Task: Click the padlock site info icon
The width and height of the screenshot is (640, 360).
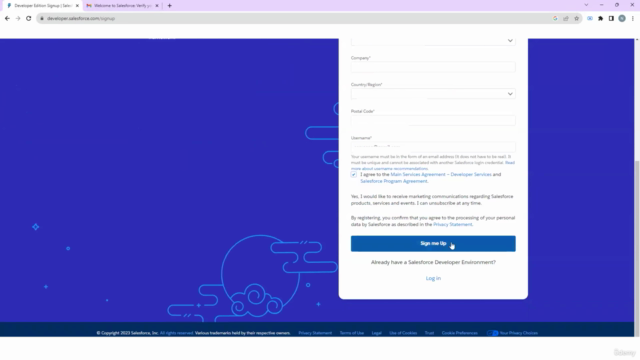Action: (x=42, y=18)
